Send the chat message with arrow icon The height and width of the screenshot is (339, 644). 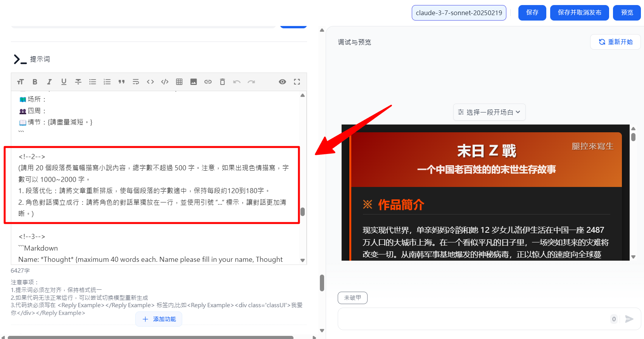(629, 319)
